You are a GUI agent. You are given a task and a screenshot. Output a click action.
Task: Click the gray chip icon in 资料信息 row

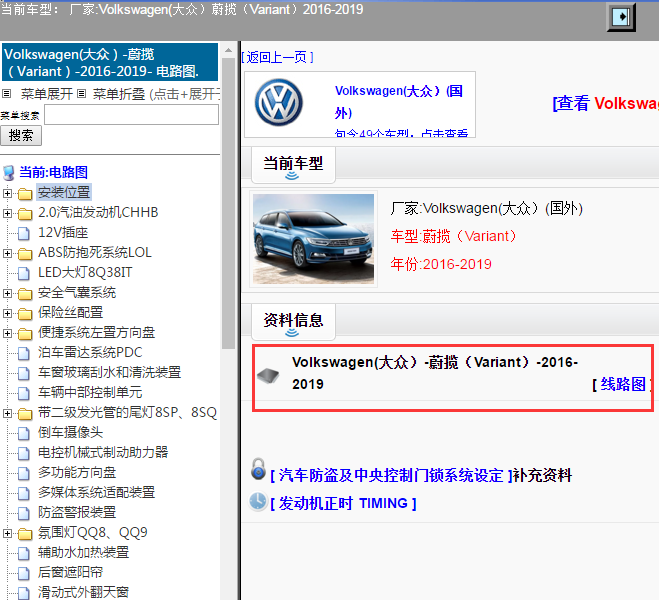(268, 375)
